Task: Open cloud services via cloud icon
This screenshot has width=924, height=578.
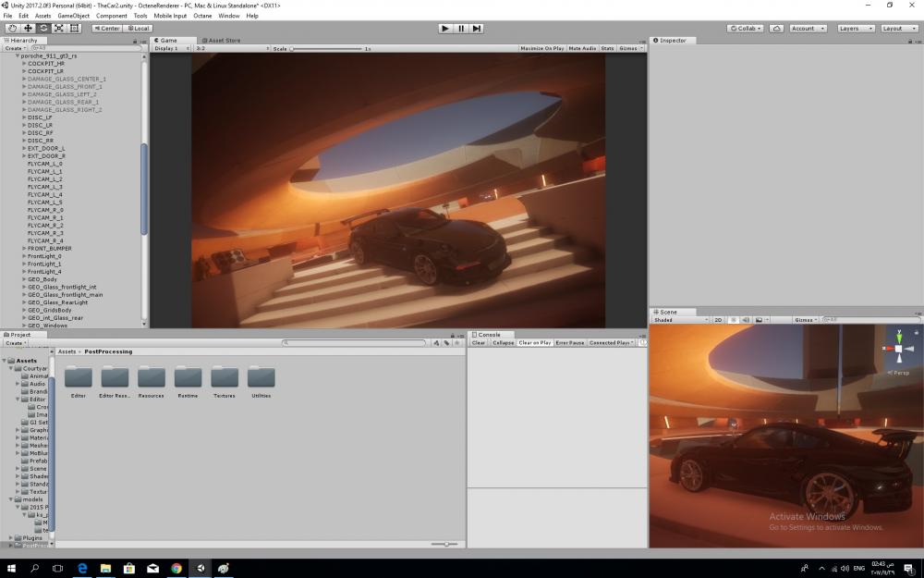Action: click(x=776, y=29)
